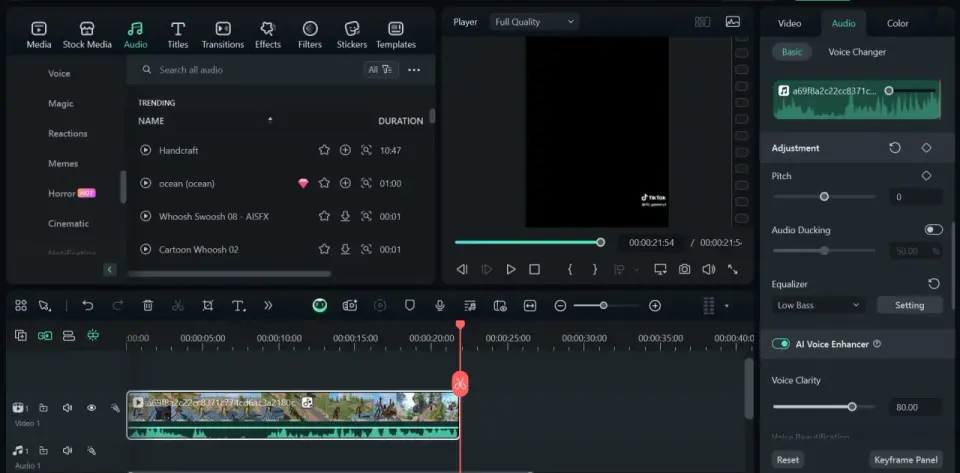This screenshot has width=960, height=473.
Task: Mute the Video 1 track
Action: click(67, 408)
